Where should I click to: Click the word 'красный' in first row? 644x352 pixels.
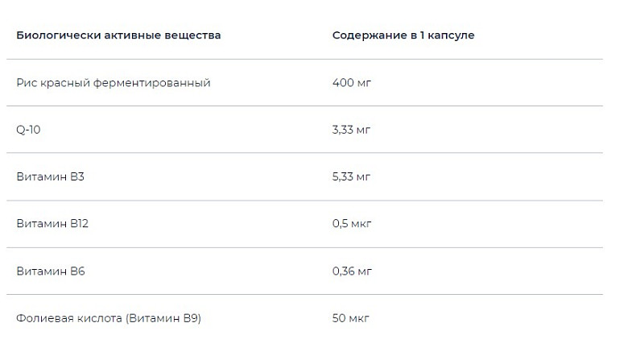click(65, 83)
